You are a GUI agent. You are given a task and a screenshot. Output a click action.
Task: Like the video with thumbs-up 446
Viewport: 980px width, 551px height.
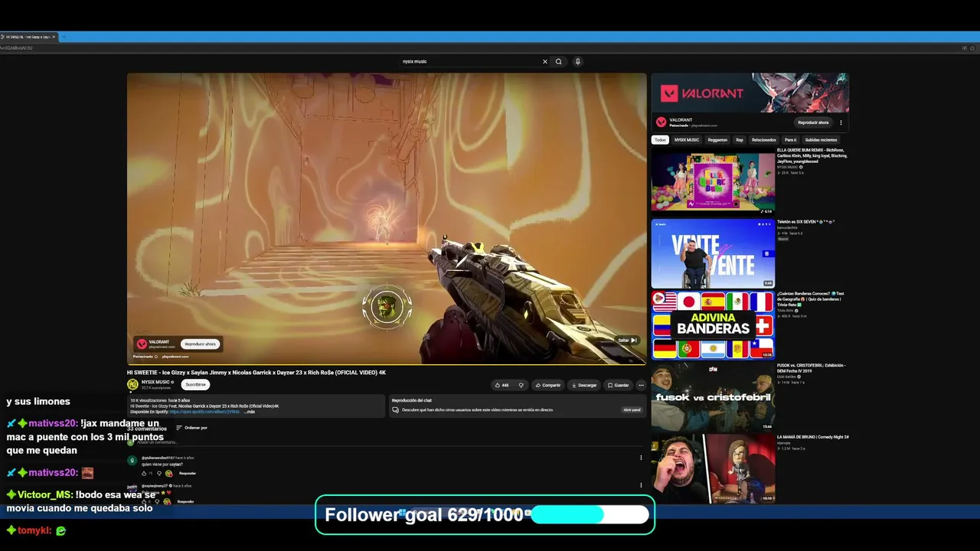point(502,385)
